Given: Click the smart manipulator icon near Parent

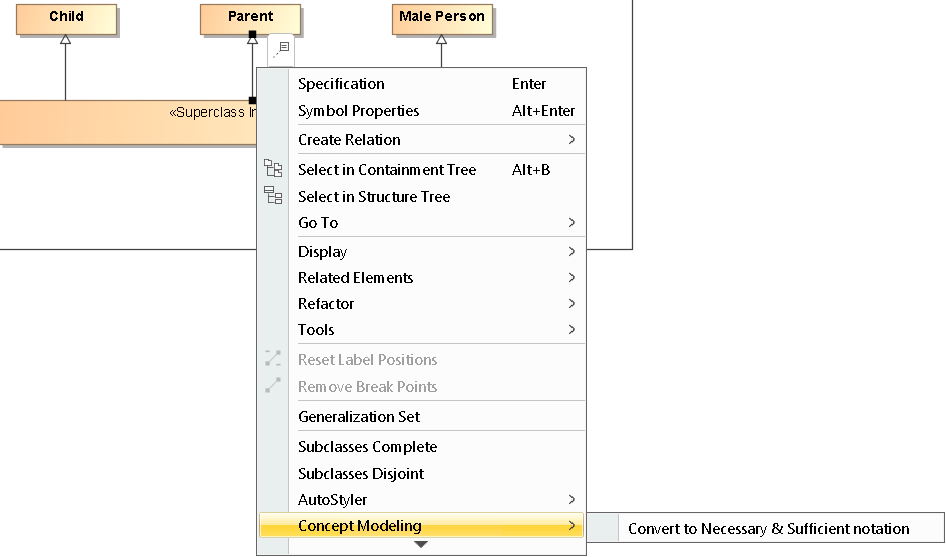Looking at the screenshot, I should coord(282,48).
